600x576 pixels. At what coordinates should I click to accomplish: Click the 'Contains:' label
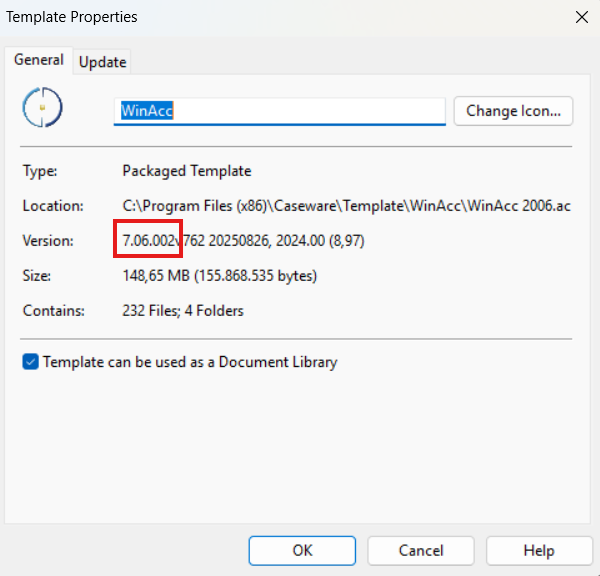(54, 310)
